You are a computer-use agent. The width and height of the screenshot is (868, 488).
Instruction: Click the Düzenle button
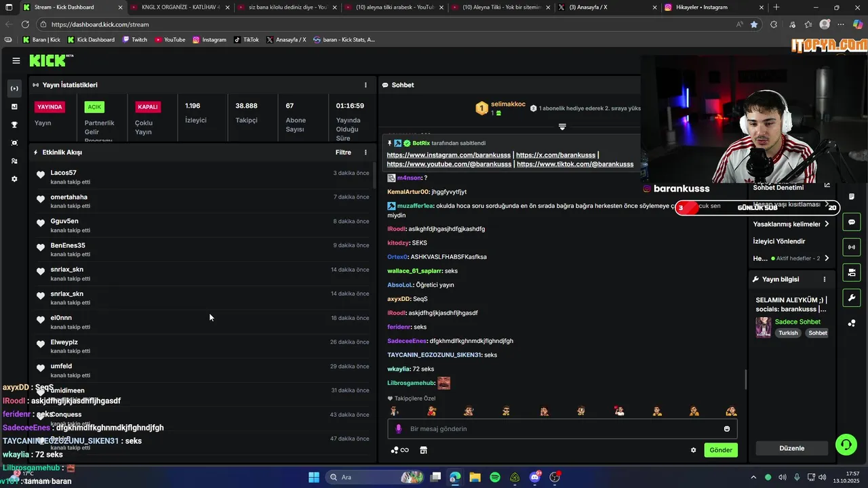(791, 448)
